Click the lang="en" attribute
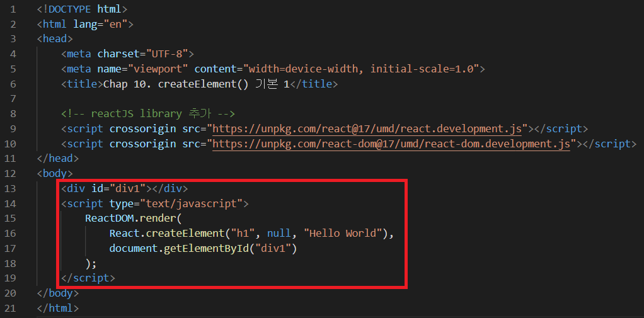The image size is (644, 318). point(100,24)
